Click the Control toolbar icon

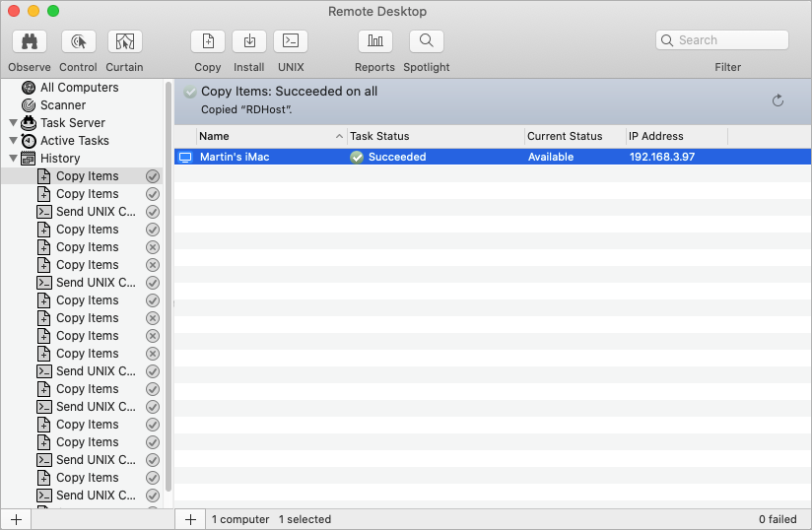tap(78, 41)
